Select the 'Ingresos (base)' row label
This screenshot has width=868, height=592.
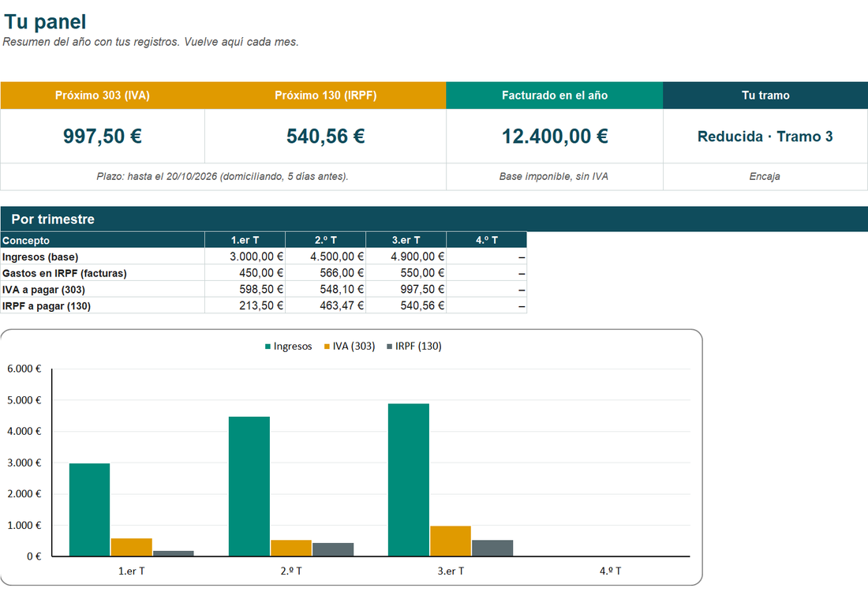(x=40, y=257)
